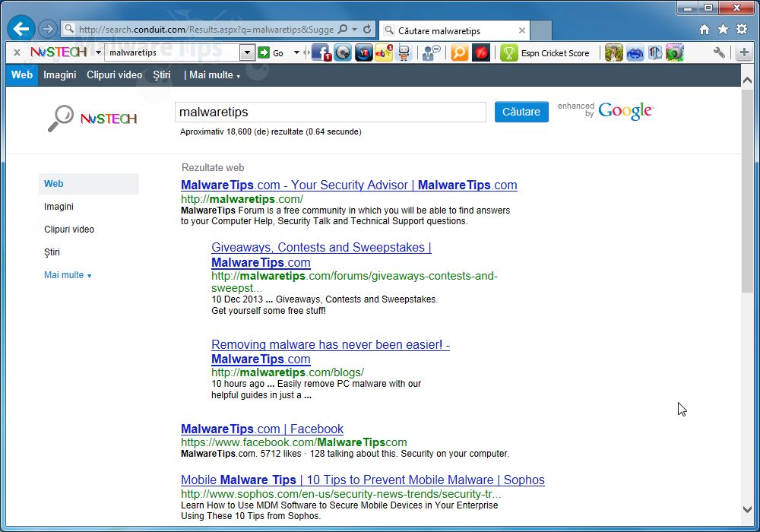Click the page scrollbar up arrow
This screenshot has height=532, width=760.
tap(747, 80)
